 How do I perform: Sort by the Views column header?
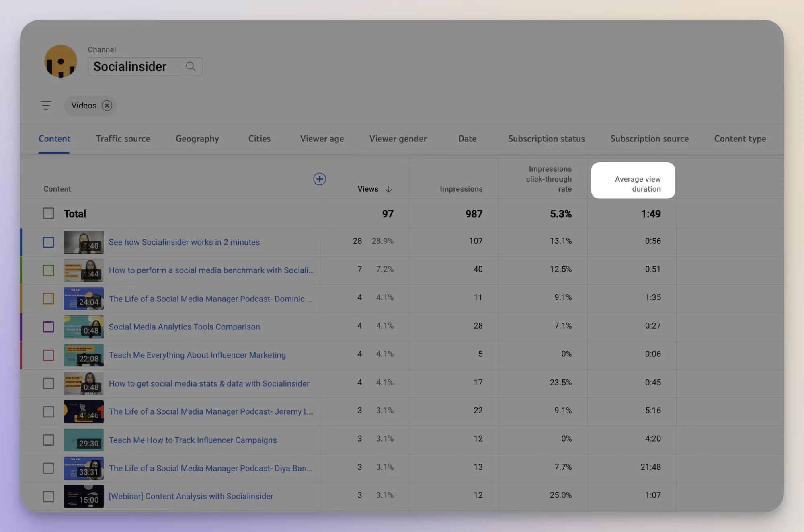click(368, 189)
